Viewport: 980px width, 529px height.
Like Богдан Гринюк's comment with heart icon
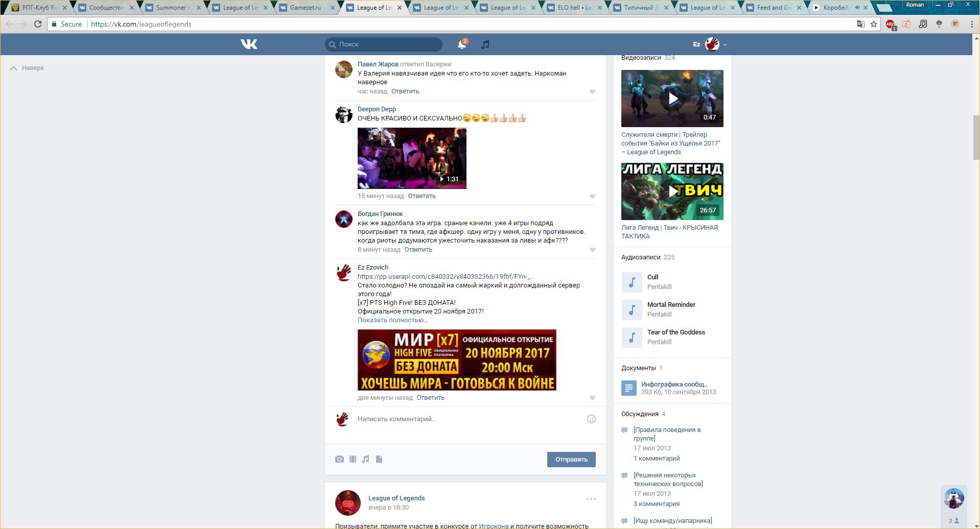click(592, 250)
